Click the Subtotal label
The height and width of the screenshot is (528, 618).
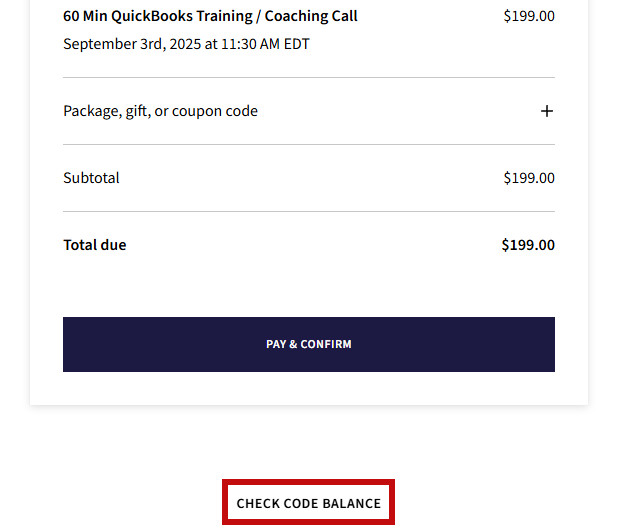(91, 178)
